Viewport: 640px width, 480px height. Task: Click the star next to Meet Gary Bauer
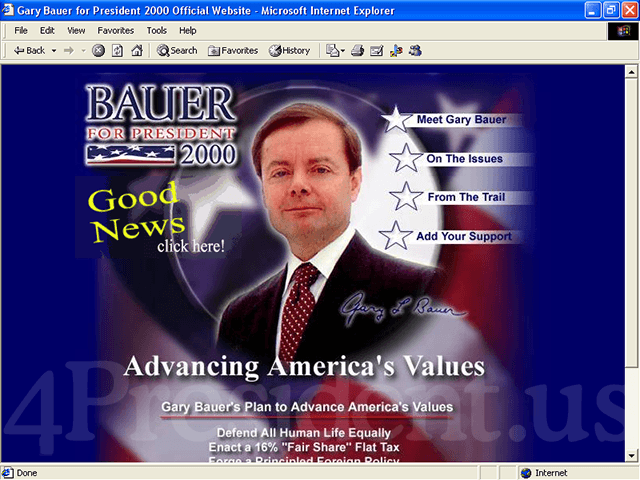pyautogui.click(x=396, y=120)
